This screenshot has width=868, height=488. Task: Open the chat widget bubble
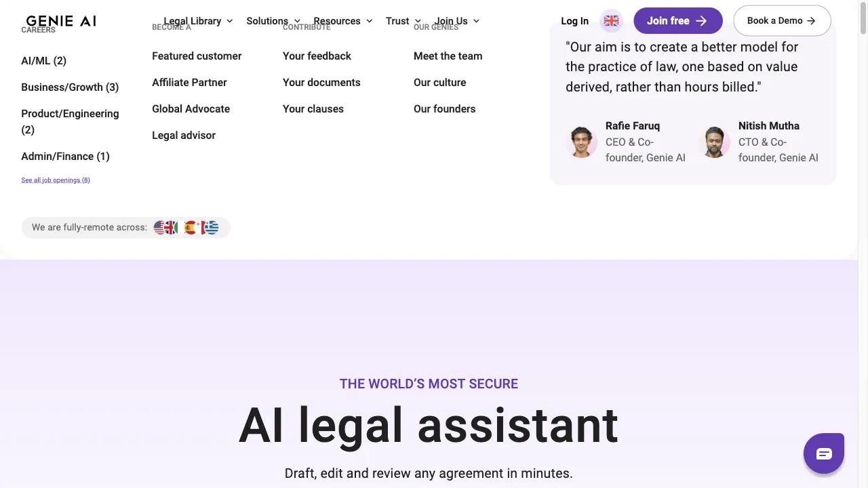click(824, 453)
